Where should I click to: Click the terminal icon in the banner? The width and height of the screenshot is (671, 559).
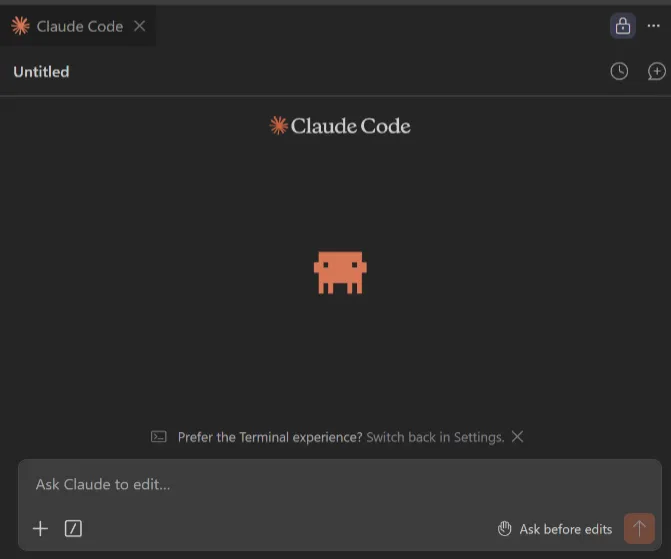tap(158, 437)
